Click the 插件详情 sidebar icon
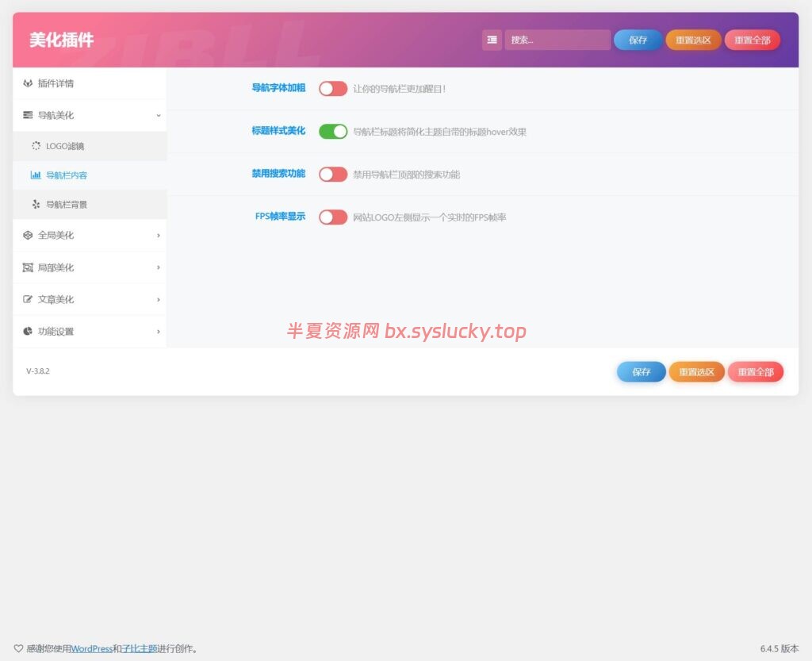The width and height of the screenshot is (812, 661). click(28, 83)
